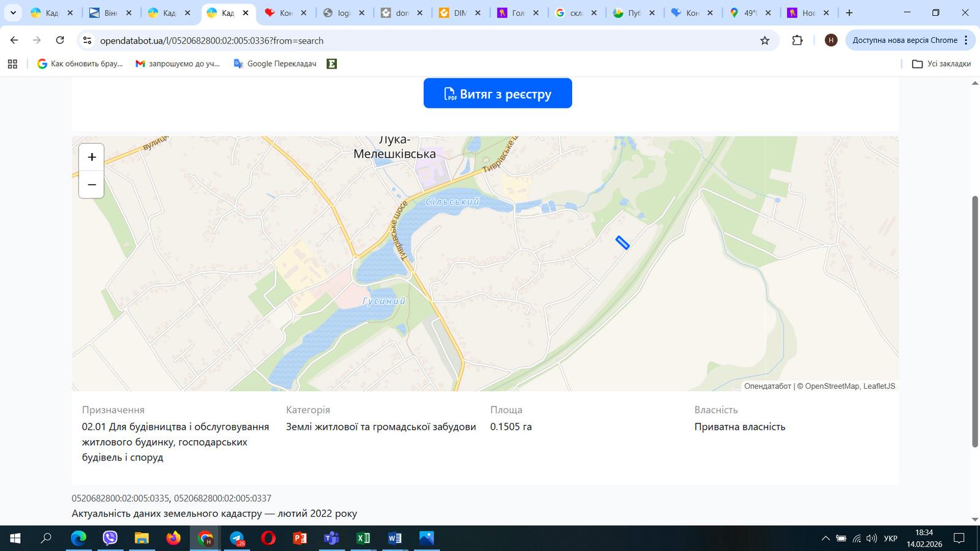Expand the Усі закладки bookmarks folder
Image resolution: width=980 pixels, height=551 pixels.
[x=942, y=63]
